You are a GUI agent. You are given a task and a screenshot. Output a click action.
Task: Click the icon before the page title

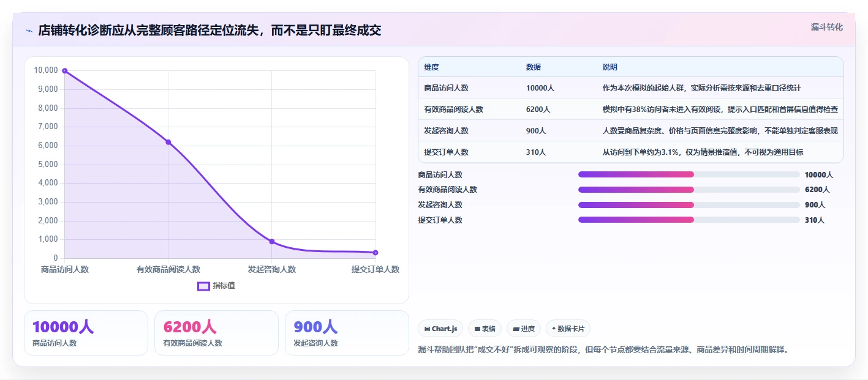click(29, 31)
